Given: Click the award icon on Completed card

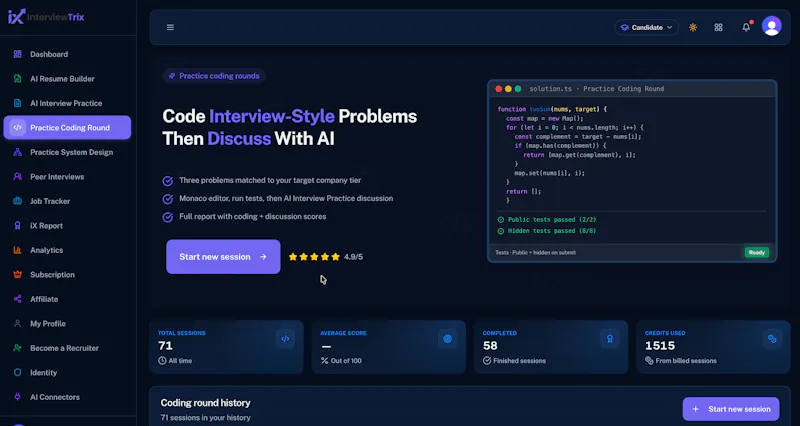Looking at the screenshot, I should coord(610,339).
